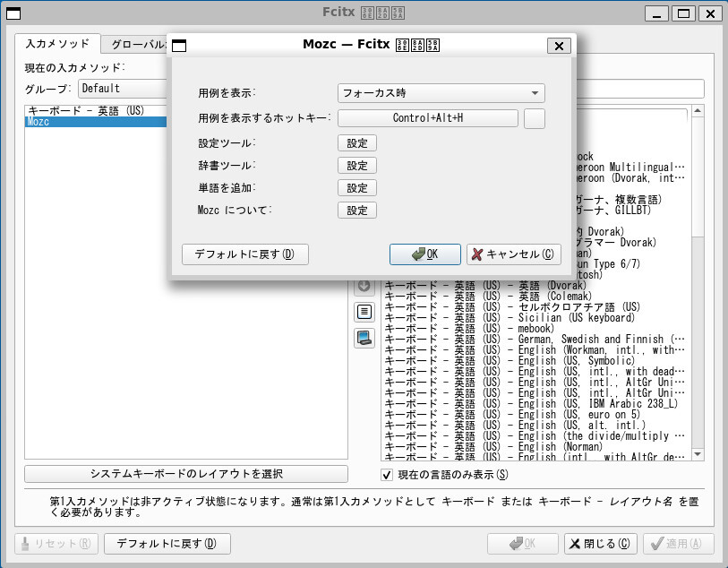728x568 pixels.
Task: Select キーボード - 英語 (US) in current methods
Action: (96, 110)
